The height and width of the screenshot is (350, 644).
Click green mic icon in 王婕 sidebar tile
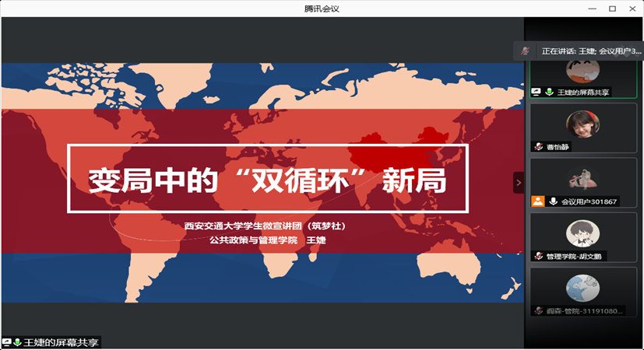click(x=549, y=92)
